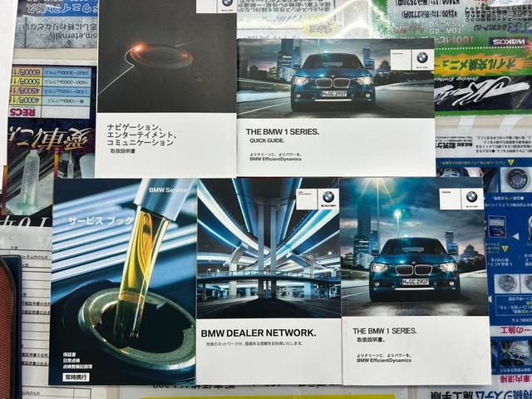Screen dimensions: 532x399
Task: Click the blue BMW photo on Quick Guide cover
Action: (336, 78)
